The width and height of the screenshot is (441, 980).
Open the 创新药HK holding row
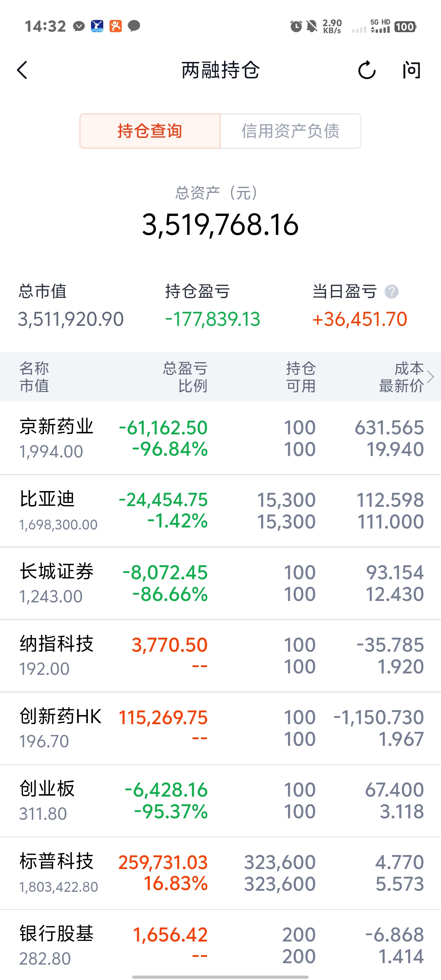click(x=220, y=728)
